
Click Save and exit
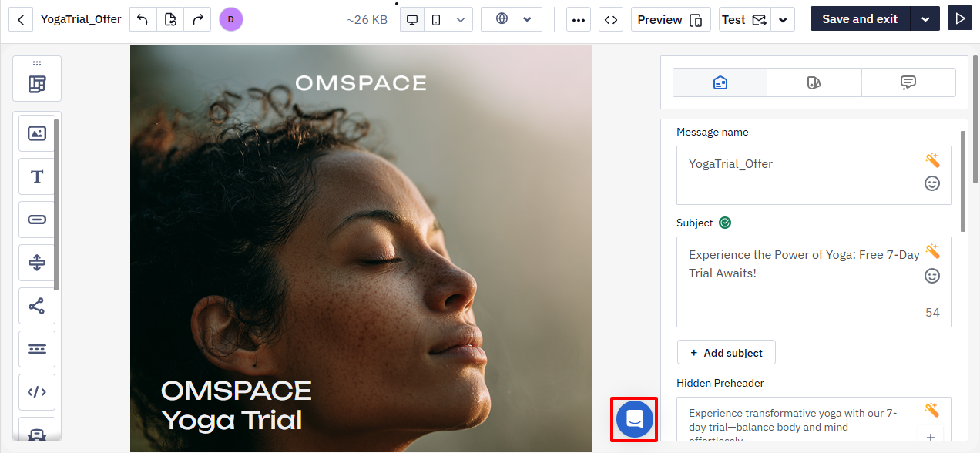(x=860, y=19)
